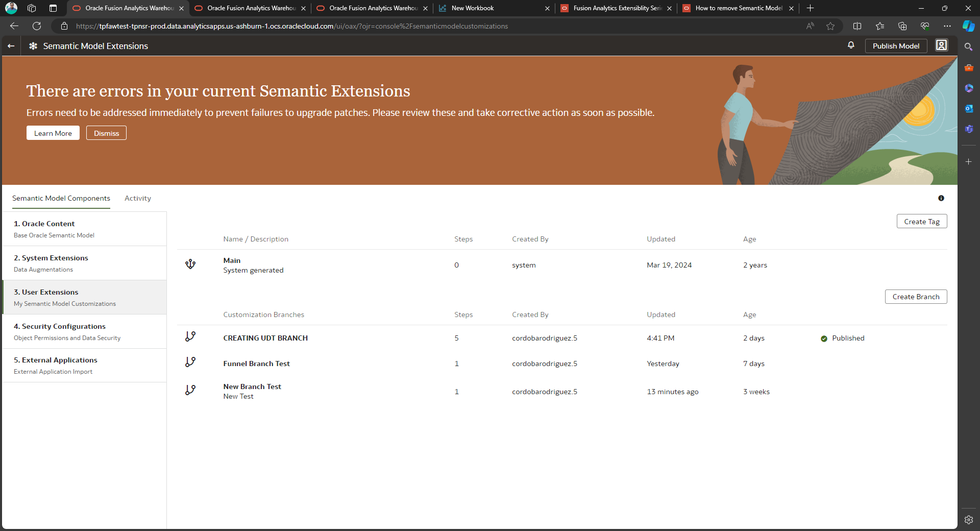Switch to Fusion Analytics Extensibility Series tab
The height and width of the screenshot is (531, 980).
(x=616, y=8)
